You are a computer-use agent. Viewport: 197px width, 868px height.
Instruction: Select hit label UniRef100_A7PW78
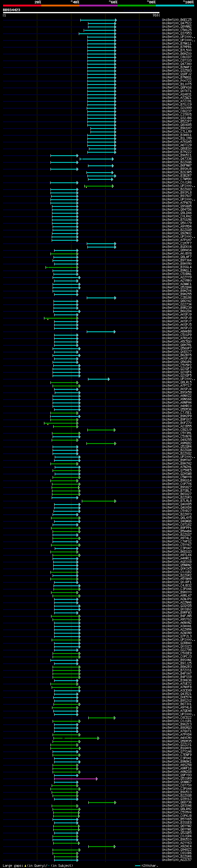[x=177, y=203]
